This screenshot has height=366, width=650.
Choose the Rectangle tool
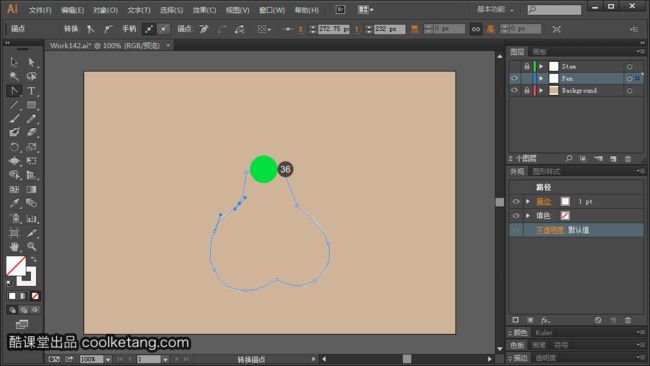pyautogui.click(x=31, y=105)
